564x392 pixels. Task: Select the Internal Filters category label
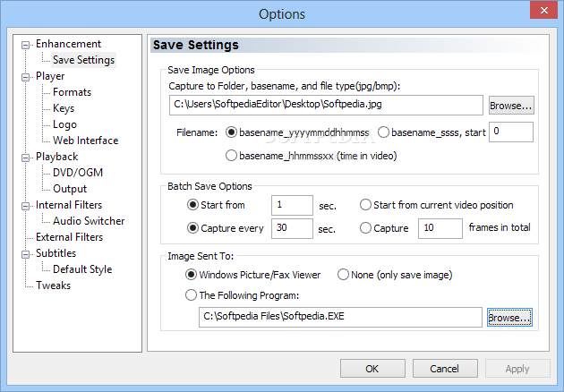click(x=69, y=205)
